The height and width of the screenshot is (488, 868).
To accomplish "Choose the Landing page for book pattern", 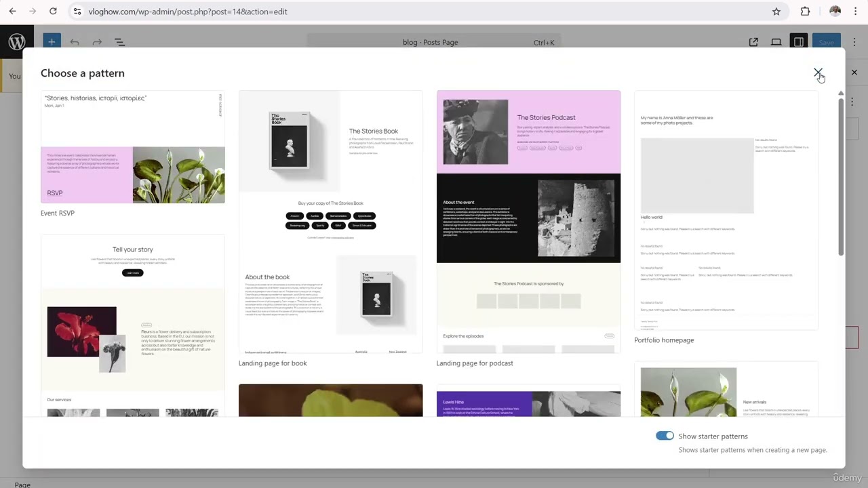I will pyautogui.click(x=330, y=222).
